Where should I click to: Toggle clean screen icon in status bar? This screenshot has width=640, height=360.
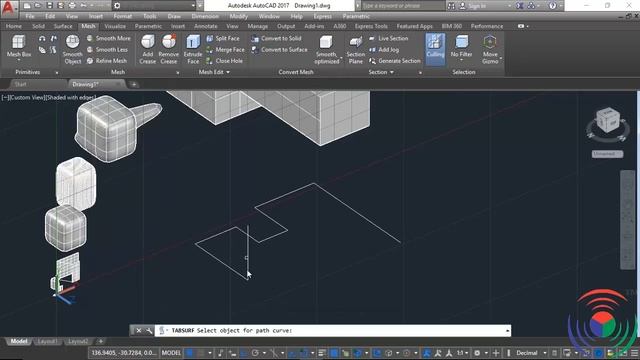622,353
